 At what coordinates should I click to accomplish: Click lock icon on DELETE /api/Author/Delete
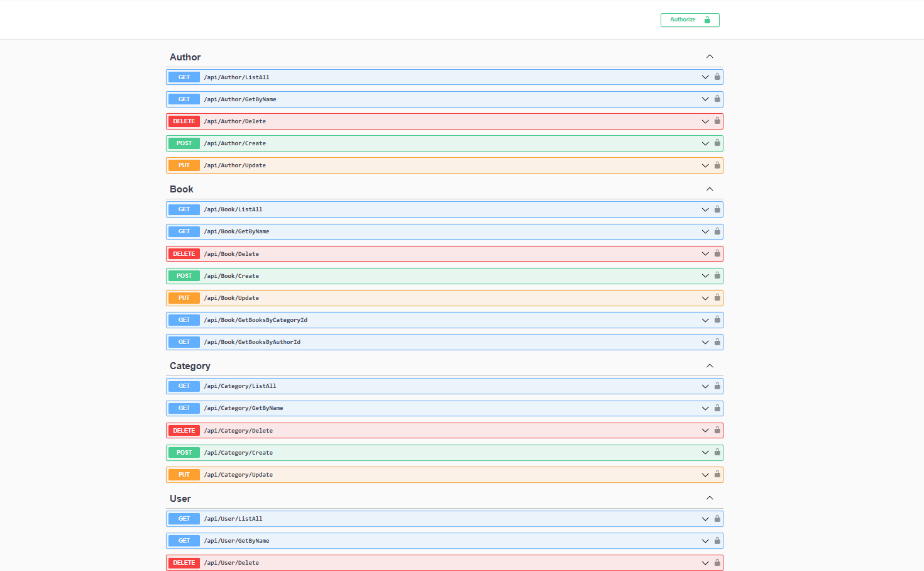tap(717, 121)
